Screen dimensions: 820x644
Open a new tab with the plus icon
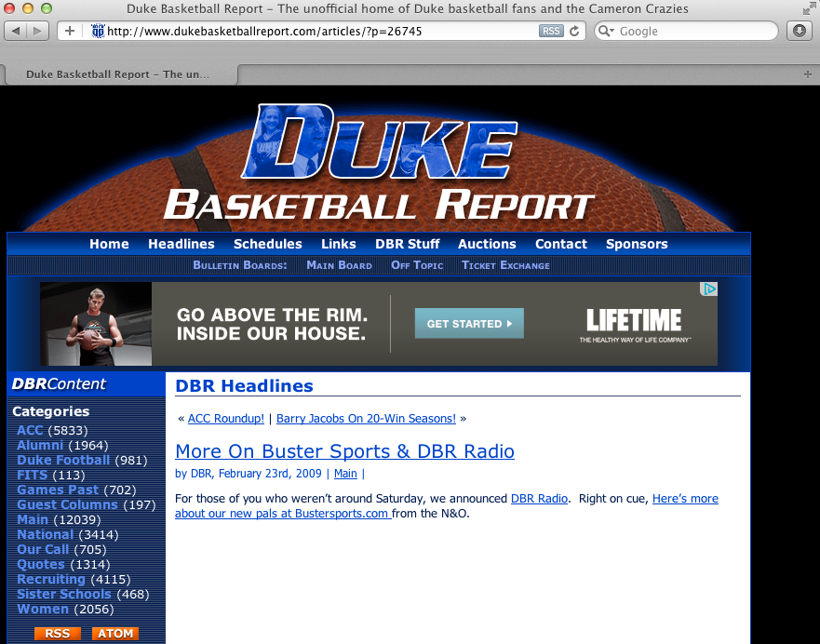pos(808,74)
